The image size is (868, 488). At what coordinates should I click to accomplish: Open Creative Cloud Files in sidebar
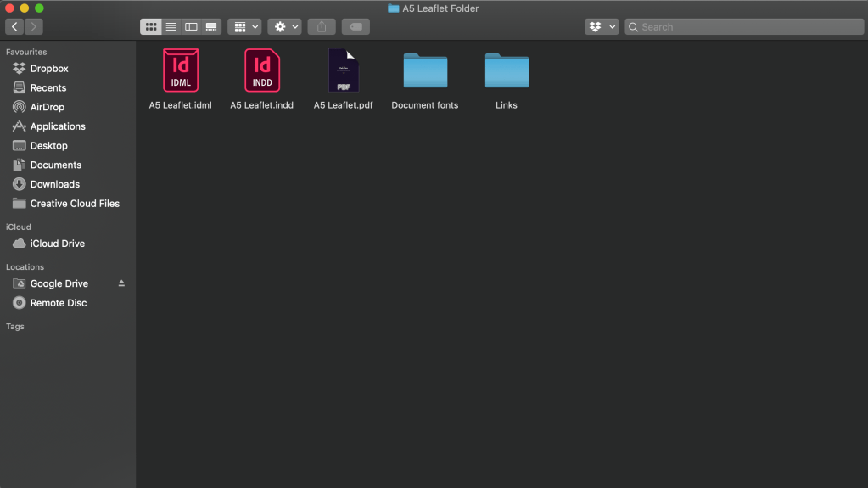75,204
